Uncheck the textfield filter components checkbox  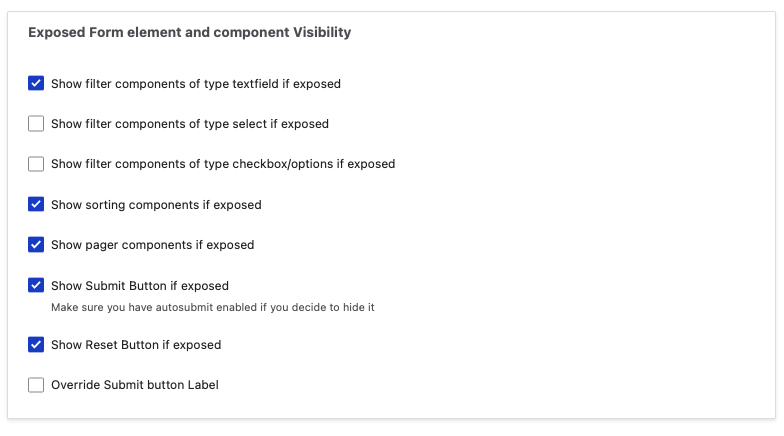coord(36,84)
